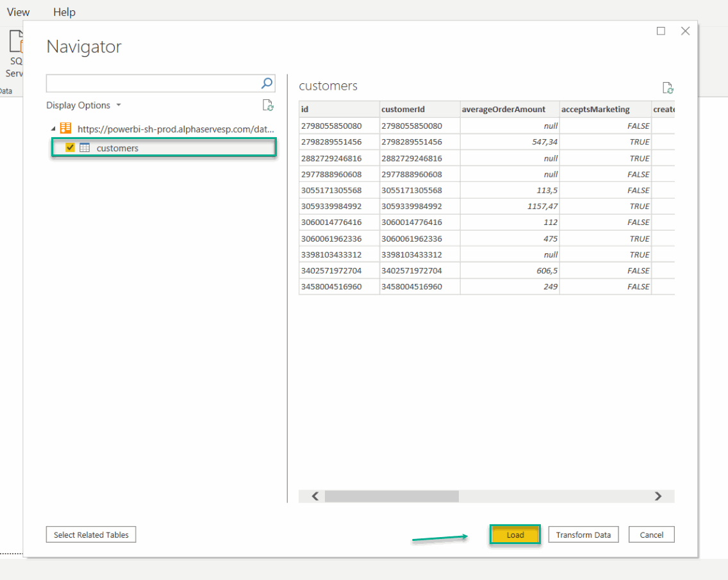
Task: Click the horizontal scrollbar thumb in the preview
Action: click(x=392, y=496)
